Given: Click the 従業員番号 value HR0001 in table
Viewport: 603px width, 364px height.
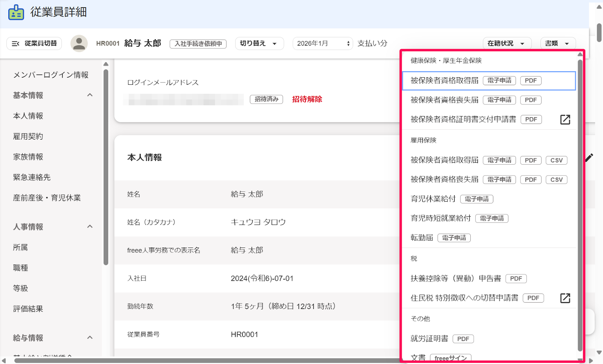Looking at the screenshot, I should coord(244,334).
